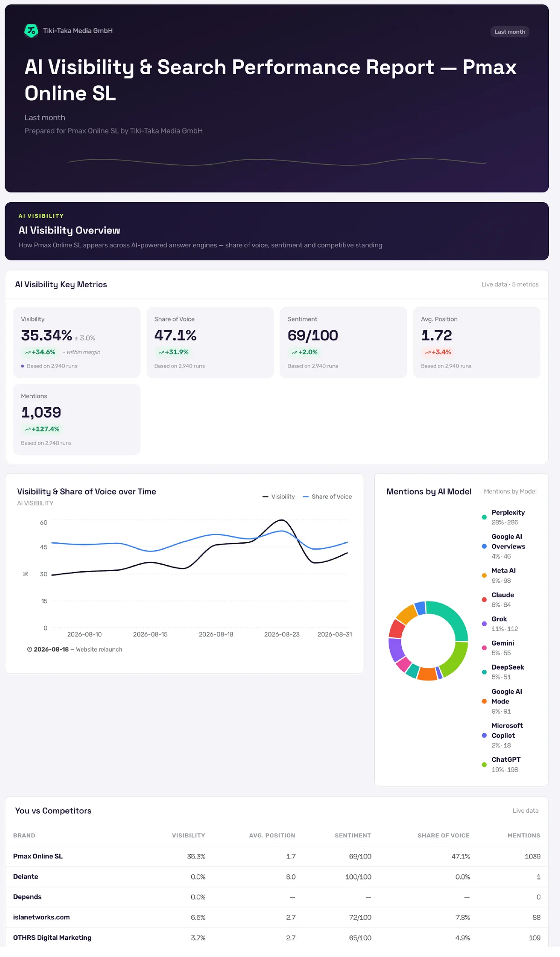
Task: Select the islanetworks.com competitor row
Action: (x=277, y=918)
